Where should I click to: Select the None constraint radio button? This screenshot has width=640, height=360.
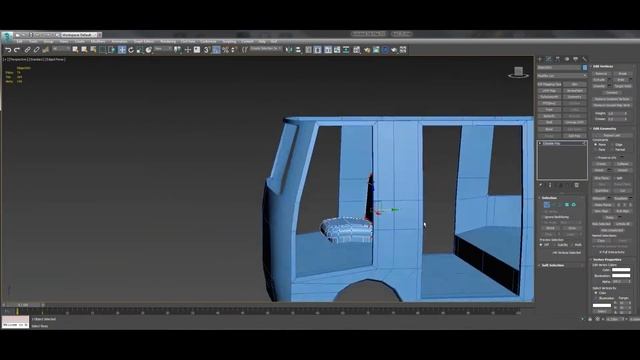pos(596,144)
